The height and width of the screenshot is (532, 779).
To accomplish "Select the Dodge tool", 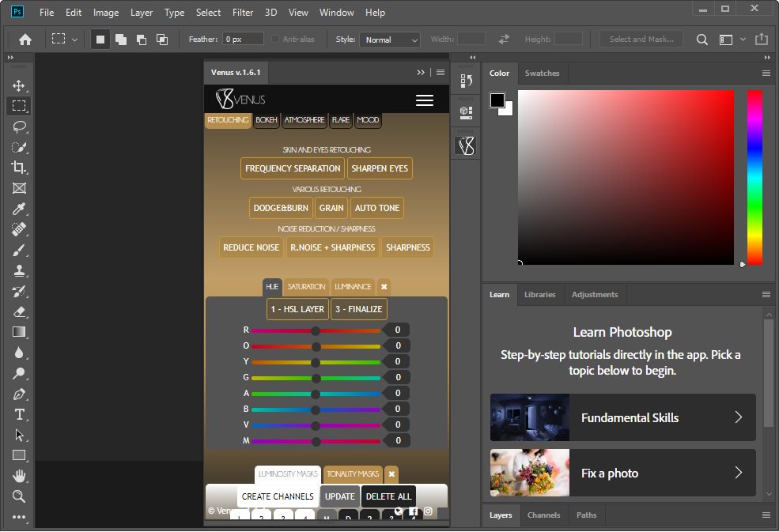I will pos(19,373).
